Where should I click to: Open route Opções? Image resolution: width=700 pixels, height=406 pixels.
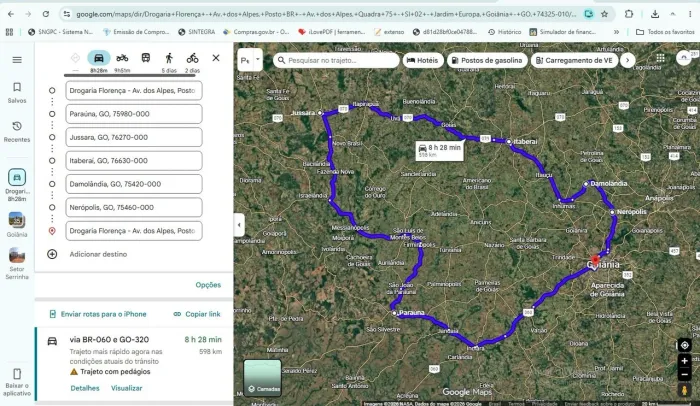click(208, 285)
